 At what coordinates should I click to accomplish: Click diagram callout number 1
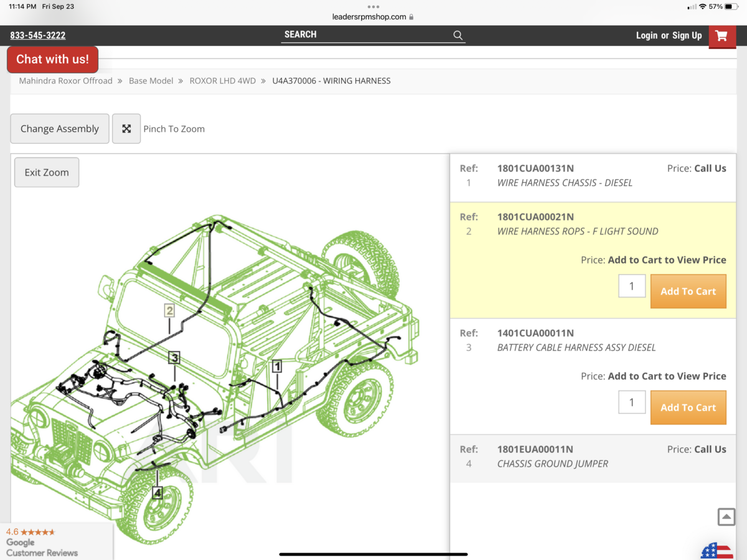pos(277,366)
